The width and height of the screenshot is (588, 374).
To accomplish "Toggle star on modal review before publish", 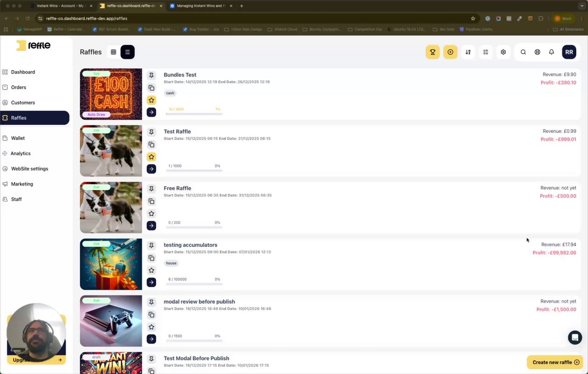I will click(x=151, y=327).
